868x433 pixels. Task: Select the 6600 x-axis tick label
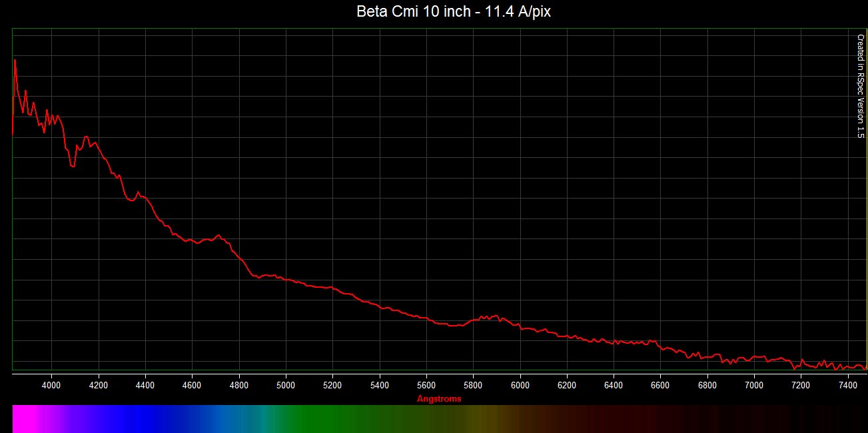[x=660, y=385]
